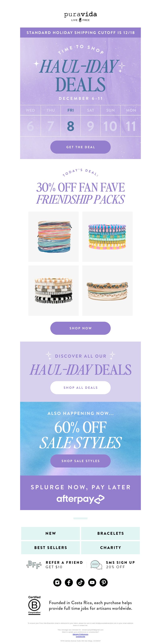Open the YouTube social icon
Image resolution: width=161 pixels, height=644 pixels.
[x=92, y=582]
